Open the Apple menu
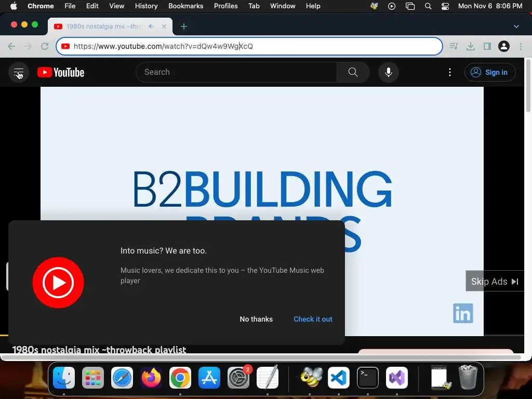532x399 pixels. pyautogui.click(x=14, y=6)
